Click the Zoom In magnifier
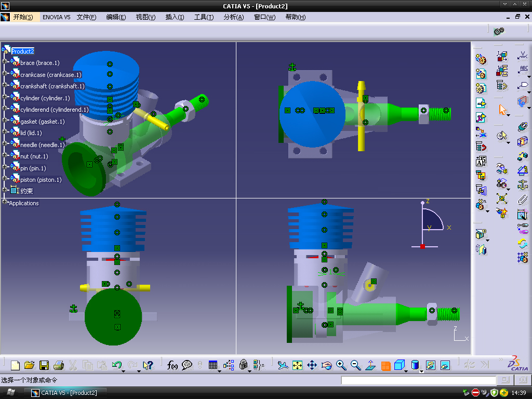 [341, 365]
